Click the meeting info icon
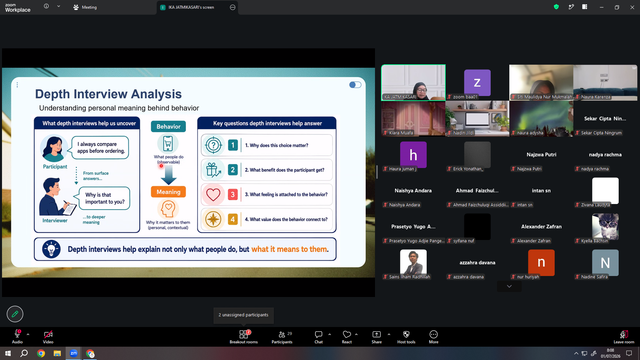 (46, 7)
